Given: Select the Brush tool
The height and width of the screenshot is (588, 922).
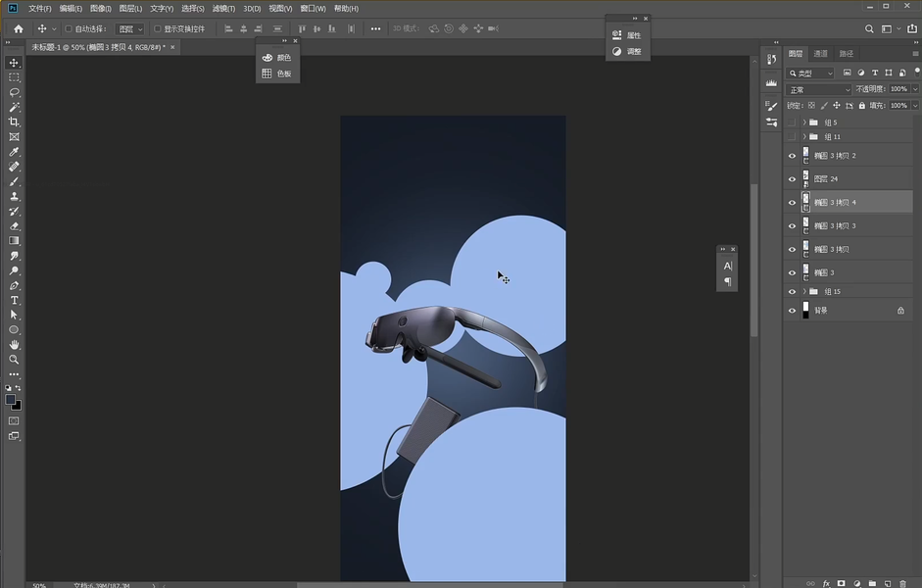Looking at the screenshot, I should pyautogui.click(x=14, y=181).
